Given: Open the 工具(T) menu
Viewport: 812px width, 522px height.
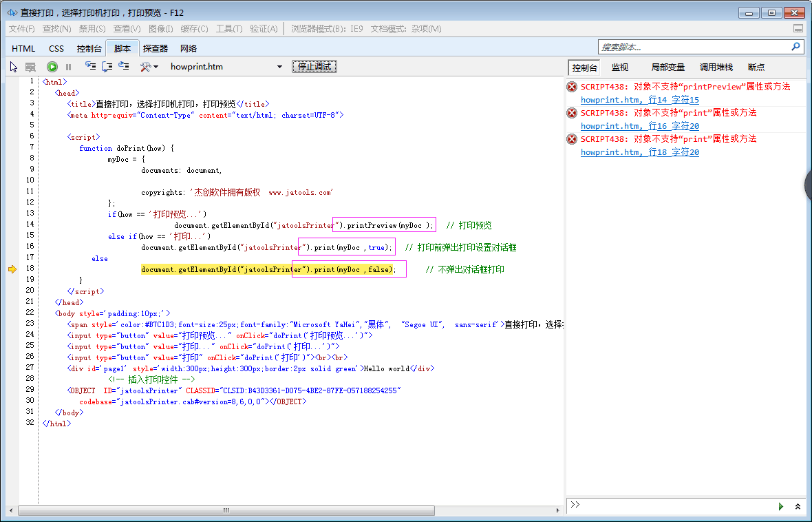Looking at the screenshot, I should 229,29.
